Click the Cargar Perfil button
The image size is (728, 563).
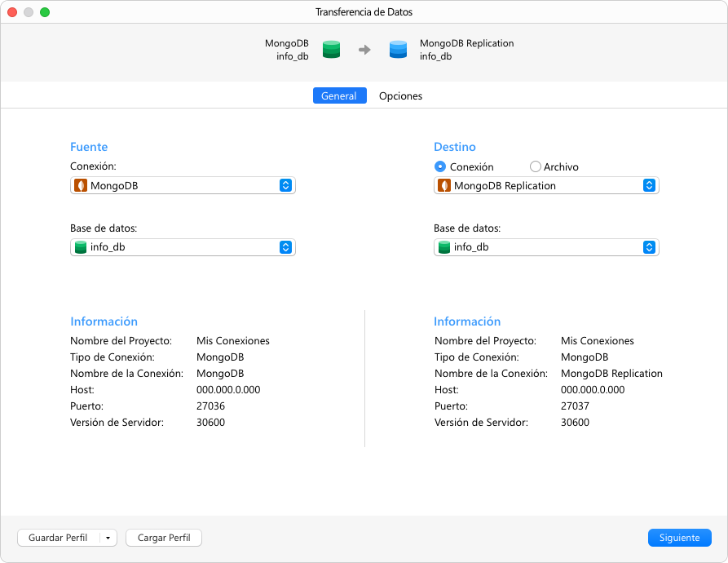click(x=163, y=538)
